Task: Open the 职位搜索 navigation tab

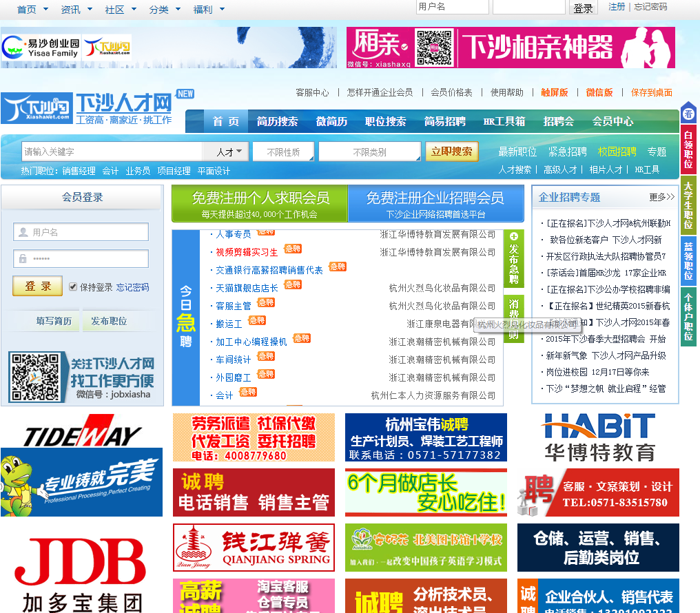Action: (x=386, y=121)
